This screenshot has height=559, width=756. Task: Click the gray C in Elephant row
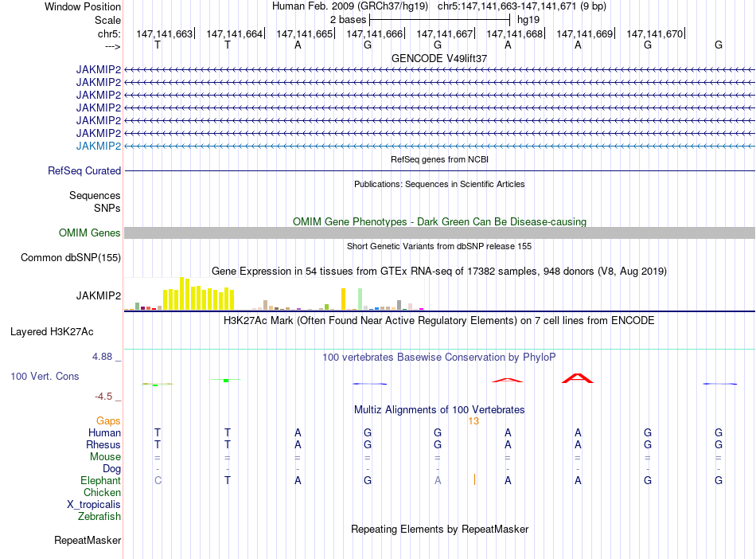pyautogui.click(x=158, y=481)
